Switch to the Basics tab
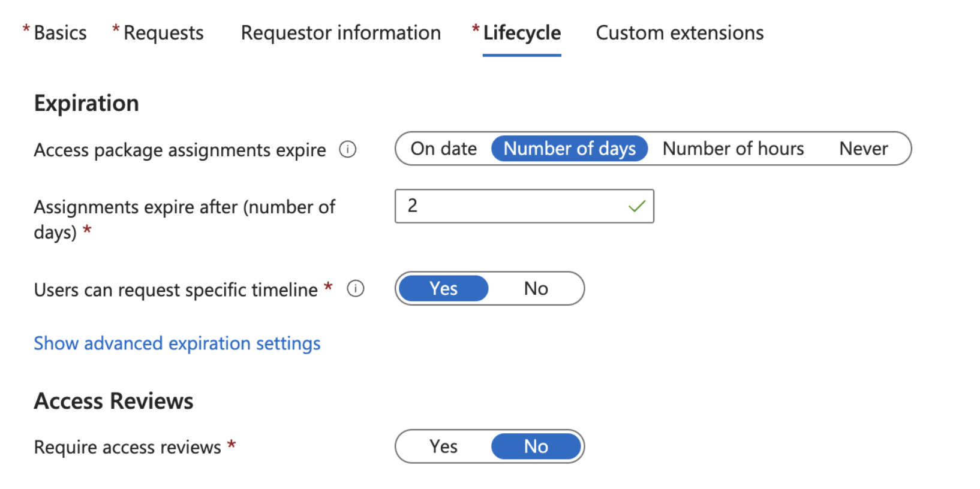This screenshot has width=980, height=489. (58, 32)
